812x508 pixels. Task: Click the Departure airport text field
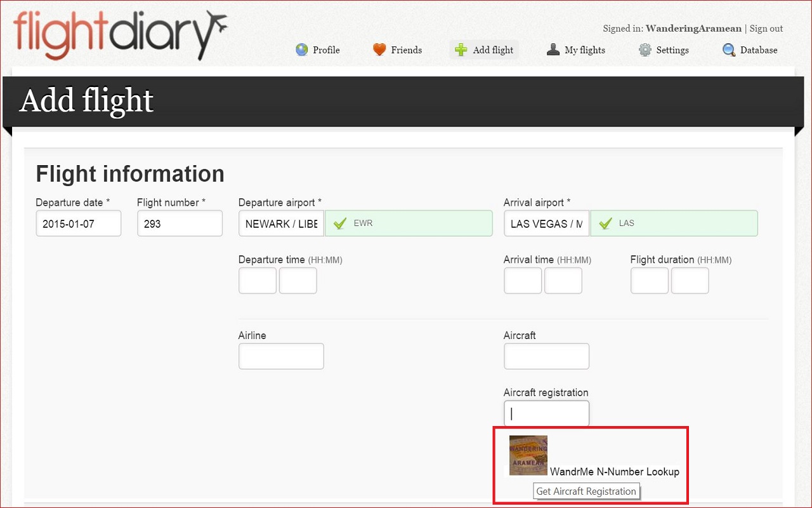tap(281, 224)
